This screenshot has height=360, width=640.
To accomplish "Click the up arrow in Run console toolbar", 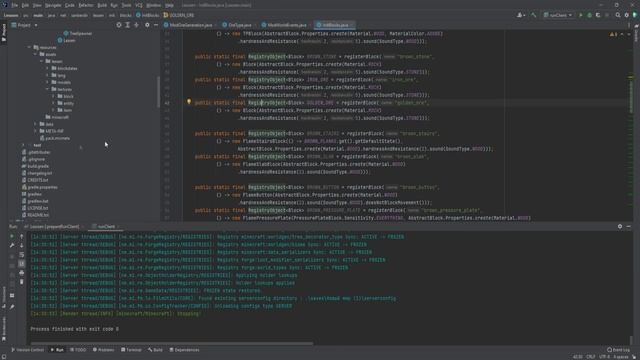I will tap(22, 236).
